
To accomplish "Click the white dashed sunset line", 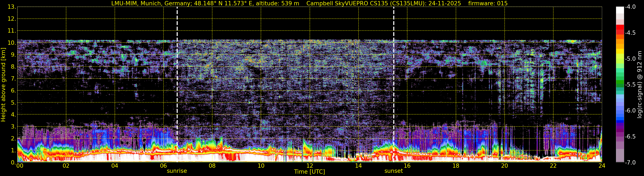I will pos(394,85).
